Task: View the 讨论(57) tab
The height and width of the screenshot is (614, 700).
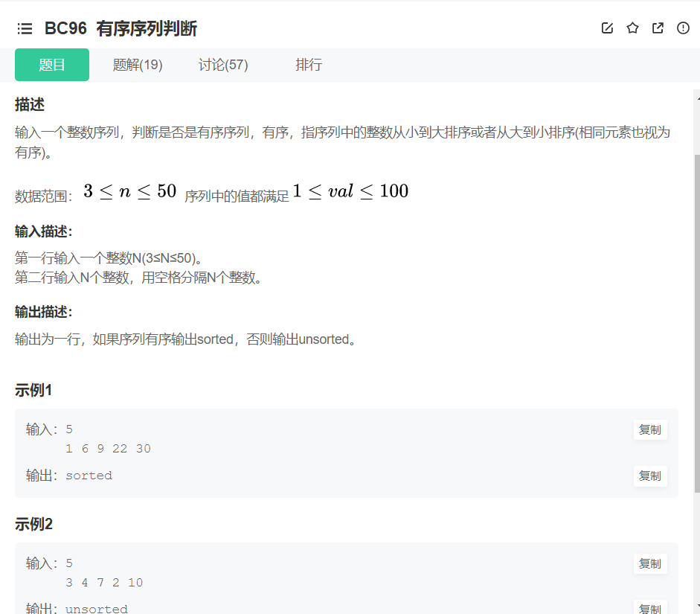Action: [x=223, y=65]
